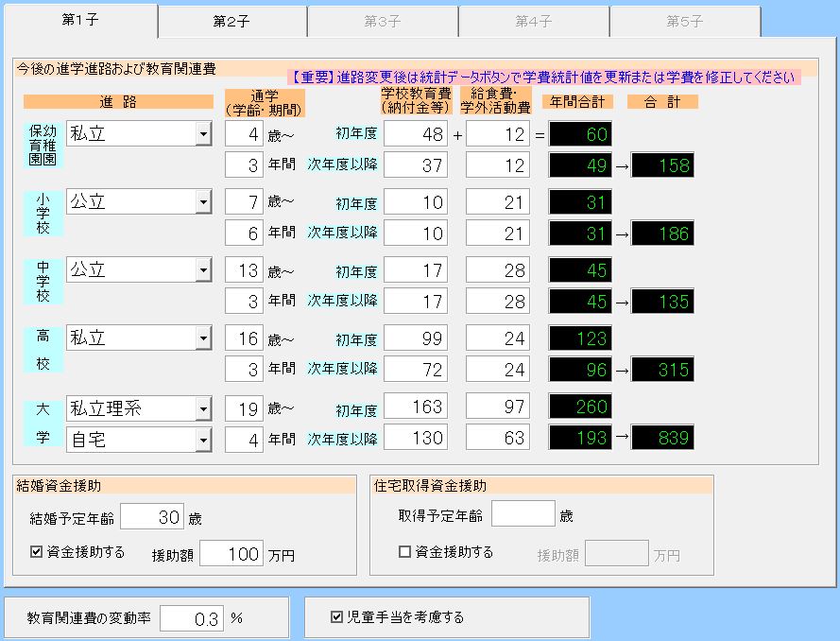Select the 第1子 tab

(x=81, y=20)
